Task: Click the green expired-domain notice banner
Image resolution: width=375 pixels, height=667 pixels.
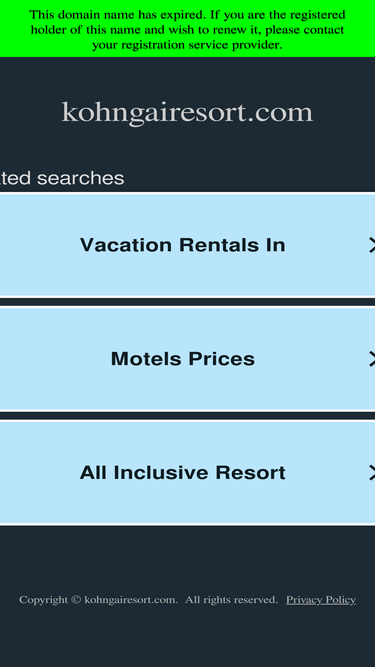Action: click(x=188, y=29)
